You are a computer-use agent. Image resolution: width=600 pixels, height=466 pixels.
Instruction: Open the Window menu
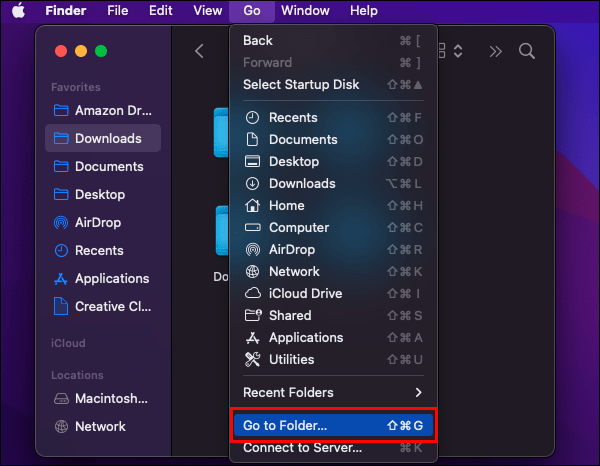click(x=305, y=11)
